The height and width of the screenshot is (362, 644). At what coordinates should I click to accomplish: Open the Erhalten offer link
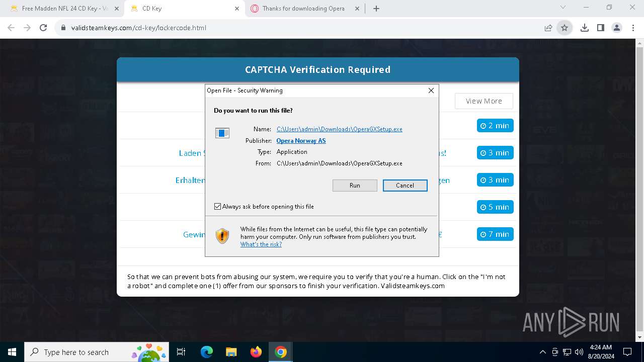coord(190,180)
